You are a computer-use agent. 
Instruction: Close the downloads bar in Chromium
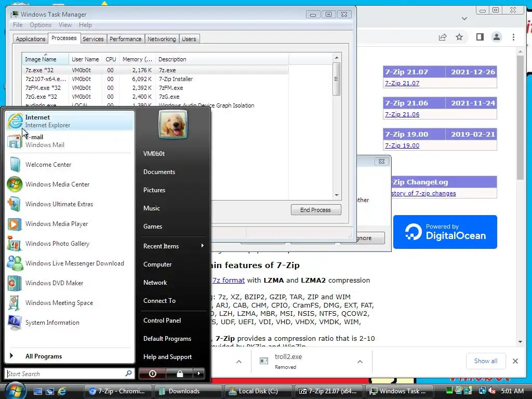pyautogui.click(x=515, y=361)
